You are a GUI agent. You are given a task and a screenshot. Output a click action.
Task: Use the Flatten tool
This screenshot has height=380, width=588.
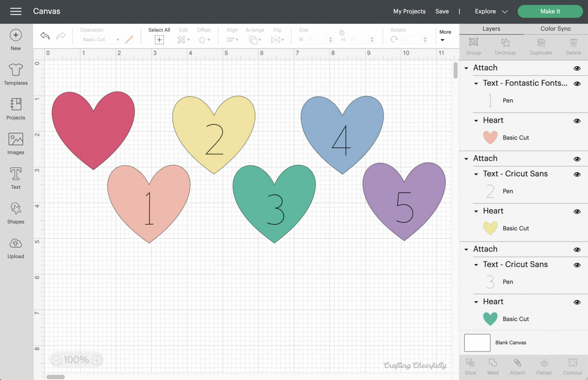[544, 366]
